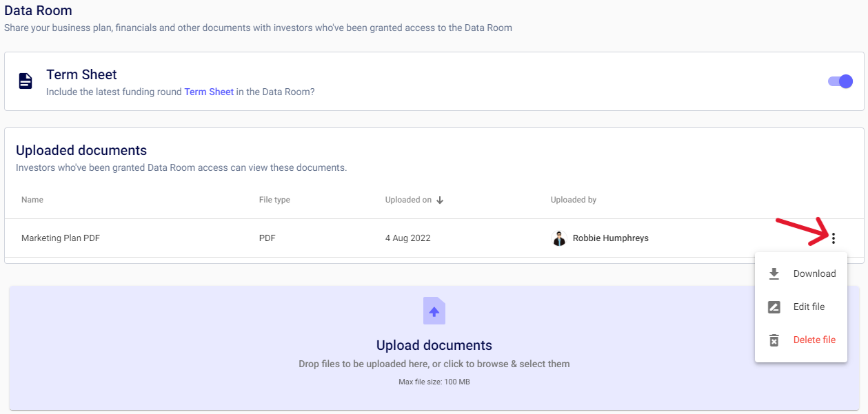Sort by the Uploaded on arrow
Screen dimensions: 868x414
point(440,200)
